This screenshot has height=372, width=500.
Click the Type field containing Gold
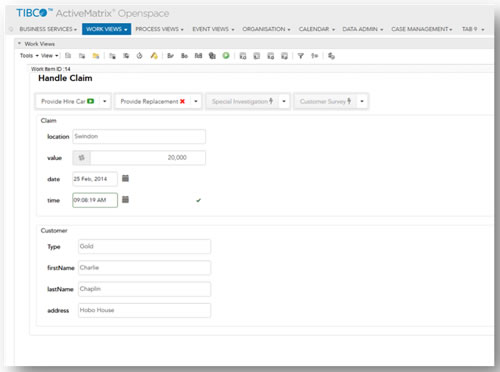tap(144, 246)
